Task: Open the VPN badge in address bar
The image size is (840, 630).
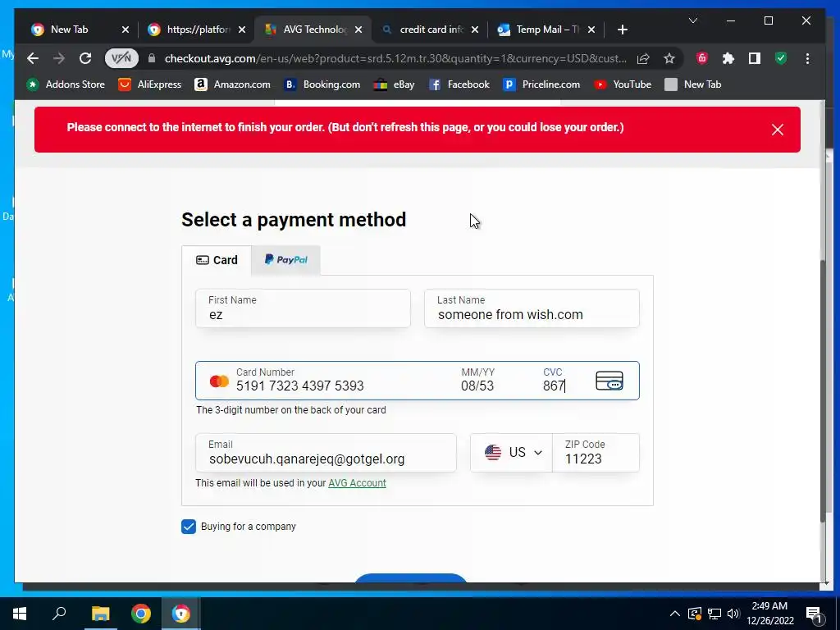Action: 121,58
